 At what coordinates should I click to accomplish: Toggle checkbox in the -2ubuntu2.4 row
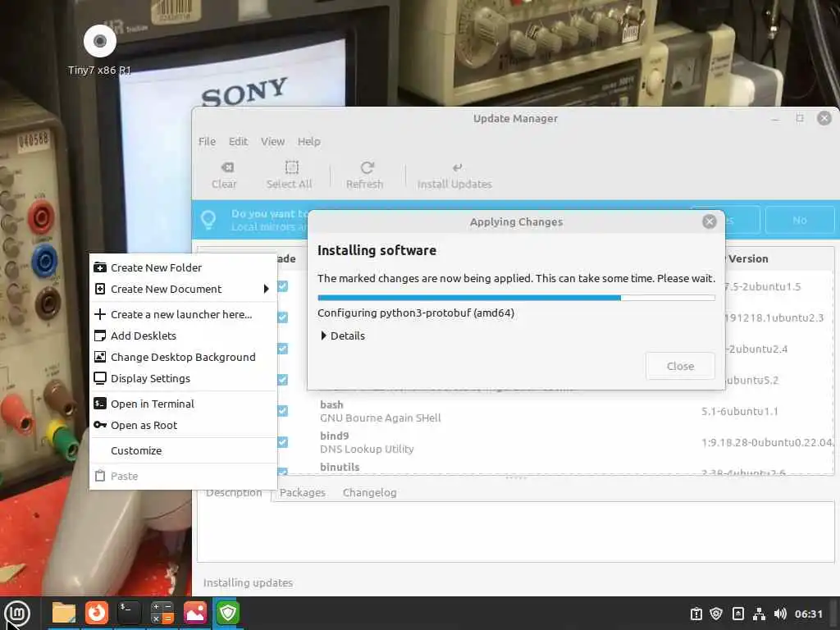[x=283, y=349]
